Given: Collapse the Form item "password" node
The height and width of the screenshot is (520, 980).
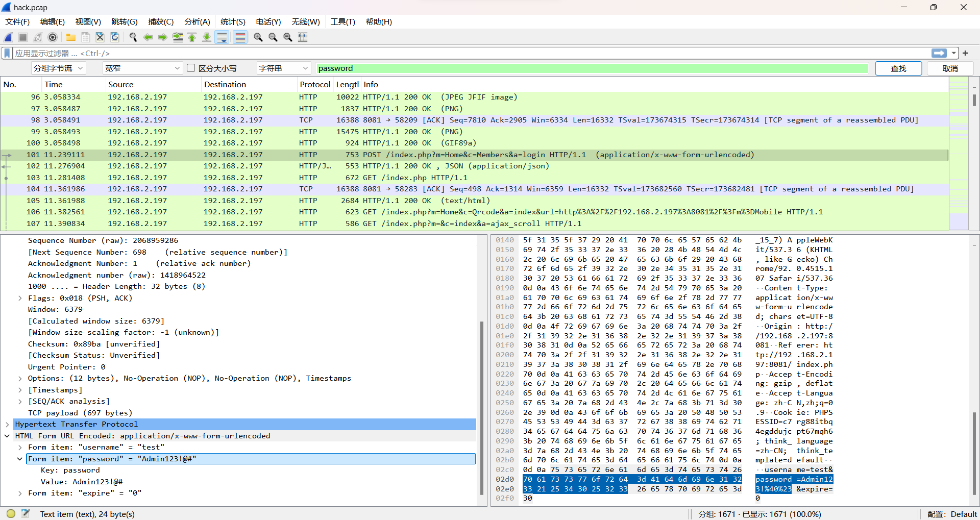Looking at the screenshot, I should [x=20, y=459].
